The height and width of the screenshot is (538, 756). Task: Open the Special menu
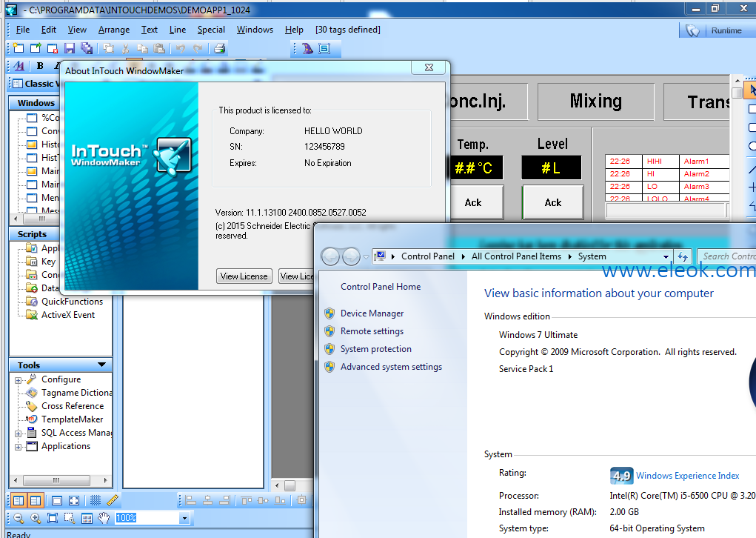[x=211, y=30]
